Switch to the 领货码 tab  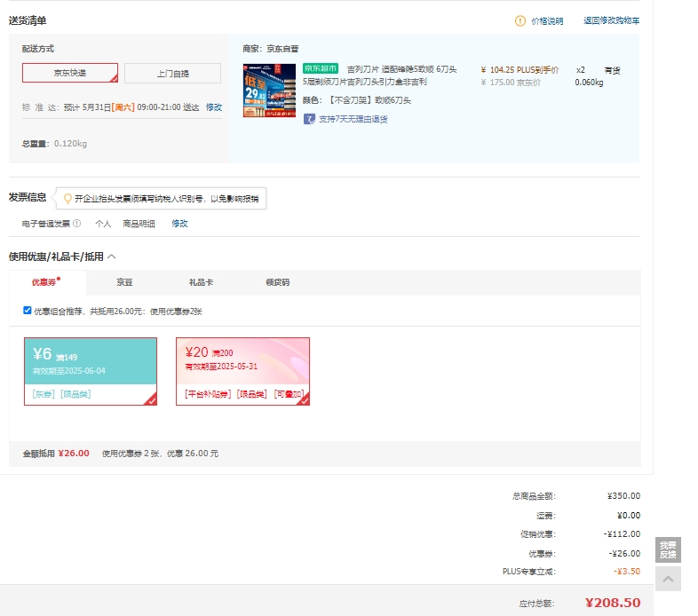277,282
